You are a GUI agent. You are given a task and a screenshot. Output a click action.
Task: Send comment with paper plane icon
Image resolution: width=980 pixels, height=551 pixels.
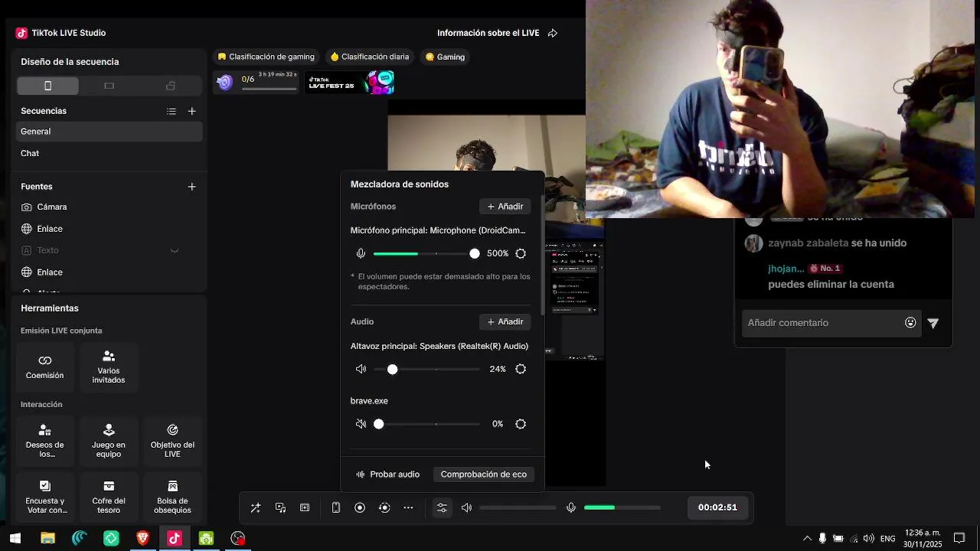933,324
